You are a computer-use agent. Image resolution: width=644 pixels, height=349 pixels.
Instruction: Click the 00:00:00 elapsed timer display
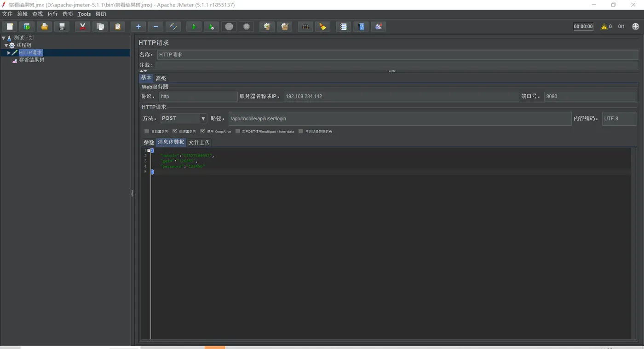click(583, 27)
